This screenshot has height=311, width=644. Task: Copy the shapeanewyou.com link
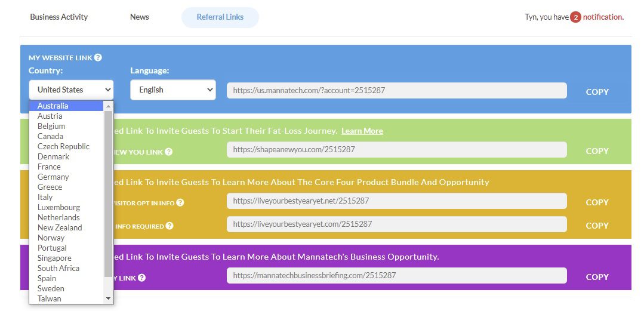point(597,151)
